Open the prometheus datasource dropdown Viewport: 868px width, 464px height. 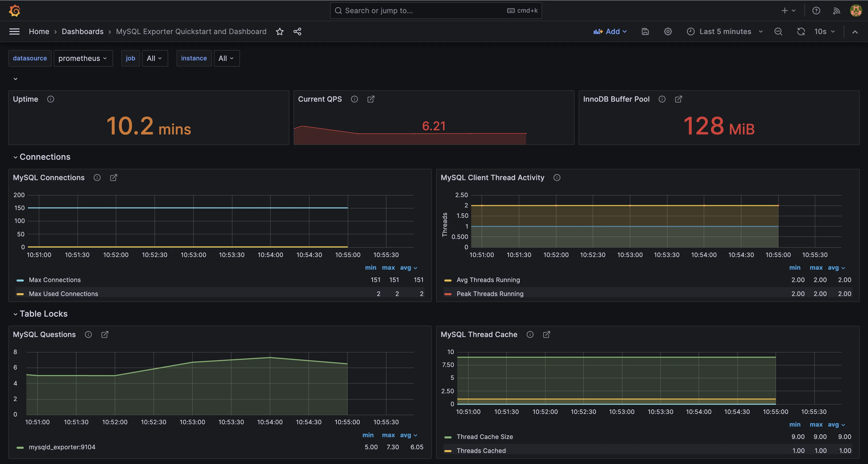coord(83,58)
